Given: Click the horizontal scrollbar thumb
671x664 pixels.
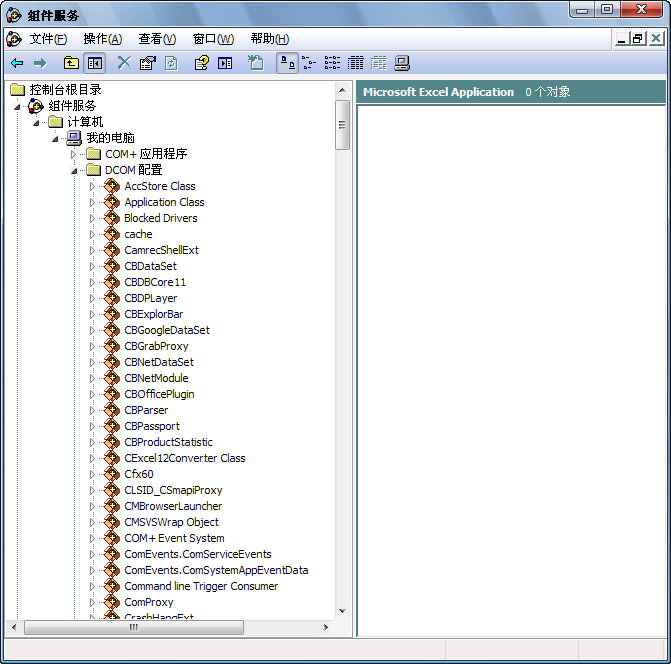Looking at the screenshot, I should pos(134,627).
